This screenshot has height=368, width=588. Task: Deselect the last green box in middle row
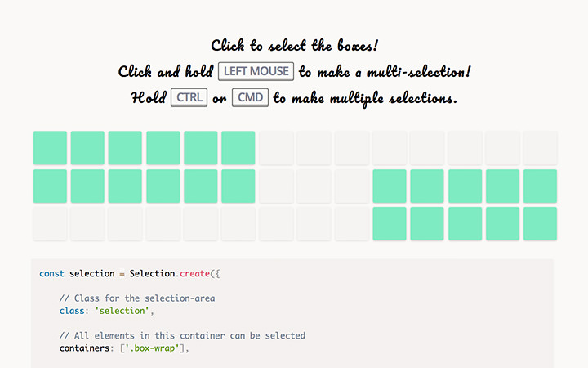tap(540, 186)
